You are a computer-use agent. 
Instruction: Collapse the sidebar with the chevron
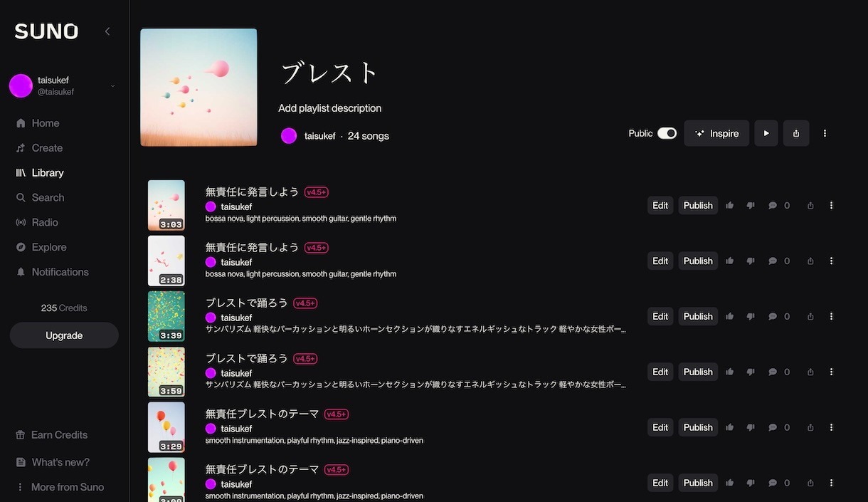[x=107, y=31]
